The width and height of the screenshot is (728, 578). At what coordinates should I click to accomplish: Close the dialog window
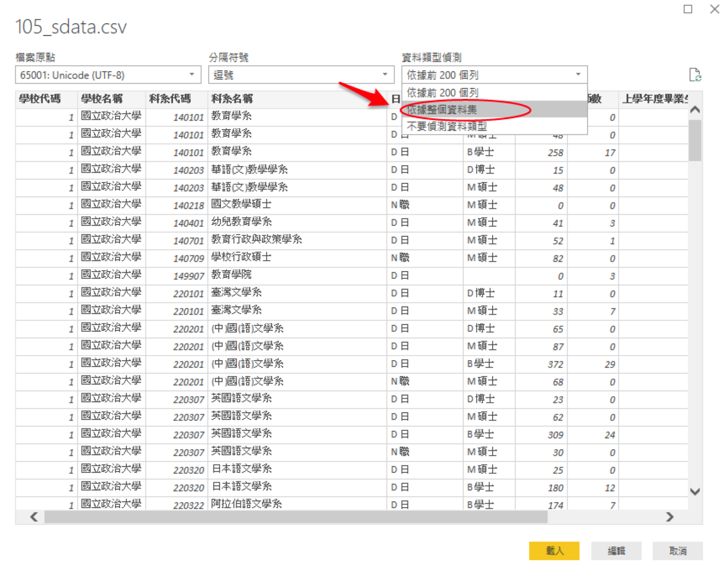(714, 9)
